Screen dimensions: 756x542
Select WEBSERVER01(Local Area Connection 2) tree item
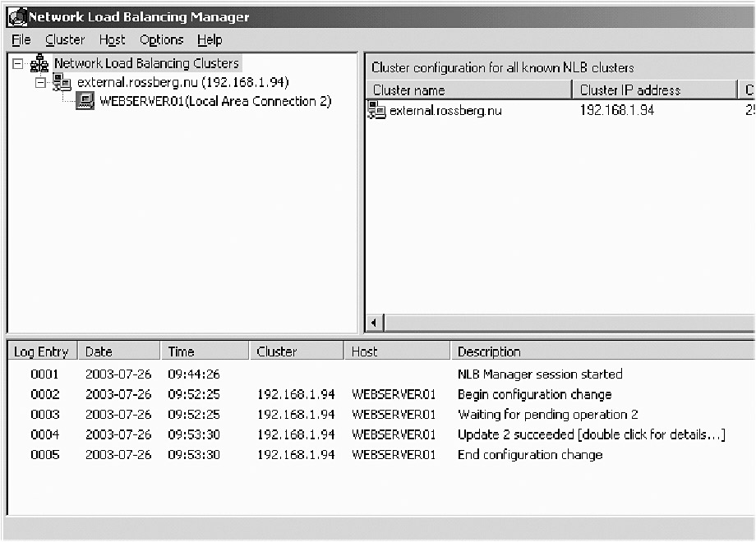tap(215, 102)
